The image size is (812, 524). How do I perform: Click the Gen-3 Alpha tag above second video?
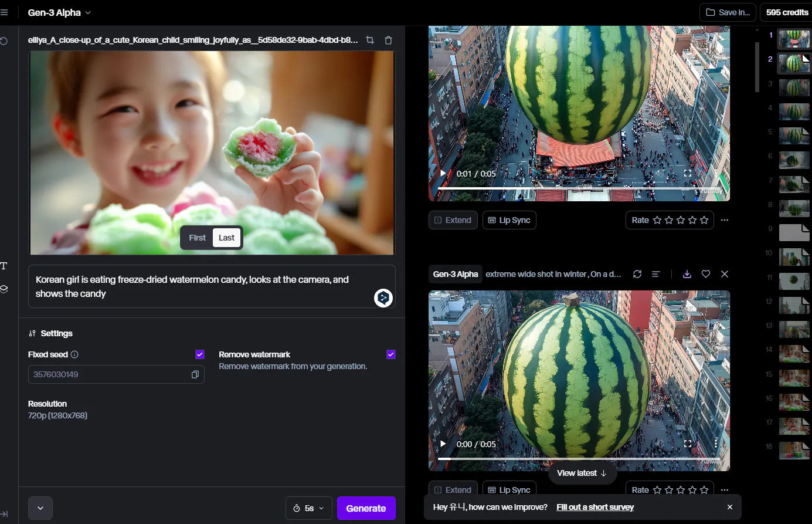pyautogui.click(x=456, y=274)
